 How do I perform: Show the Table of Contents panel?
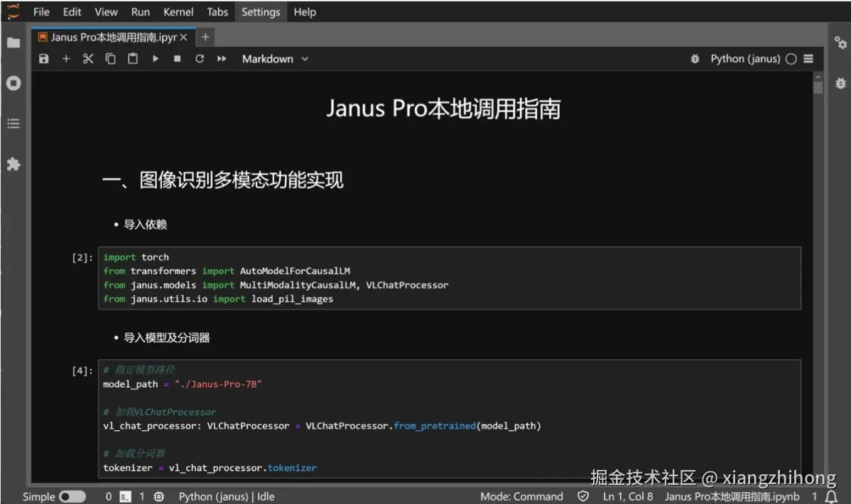coord(13,124)
